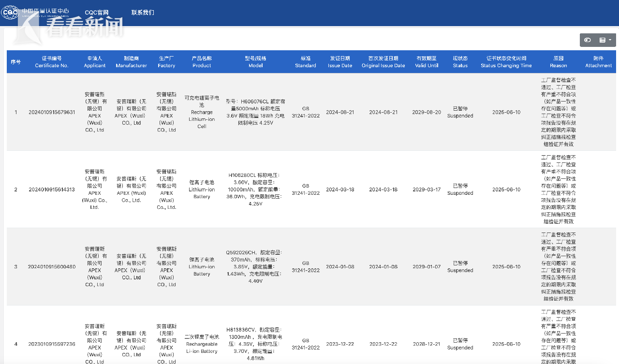
Task: Select certificate number 2023010915597236
Action: point(52,344)
